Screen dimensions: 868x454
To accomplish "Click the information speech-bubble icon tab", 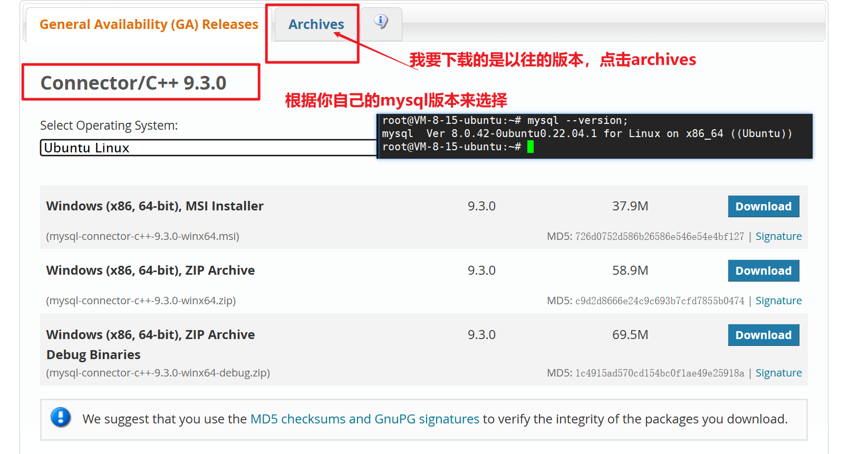I will (381, 22).
